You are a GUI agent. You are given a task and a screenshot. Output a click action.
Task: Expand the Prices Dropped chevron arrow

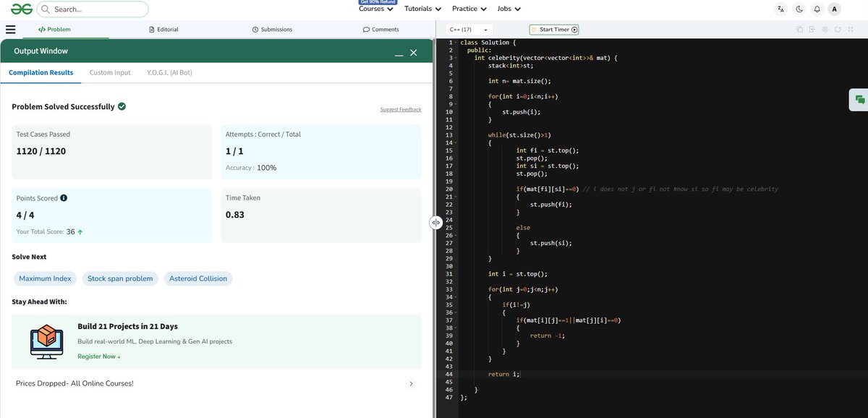(412, 383)
